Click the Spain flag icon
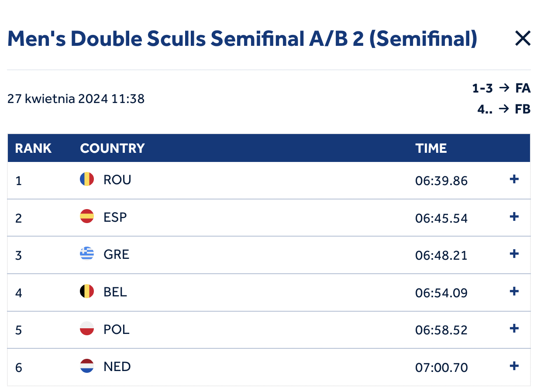Screen dimensions: 537x392 coord(87,217)
